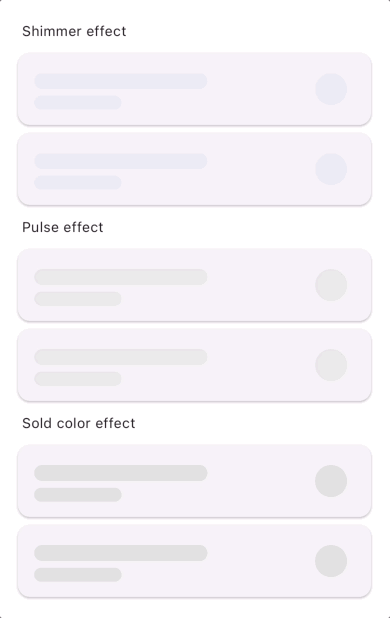Open the first skeleton card under Shimmer effect

tap(195, 89)
